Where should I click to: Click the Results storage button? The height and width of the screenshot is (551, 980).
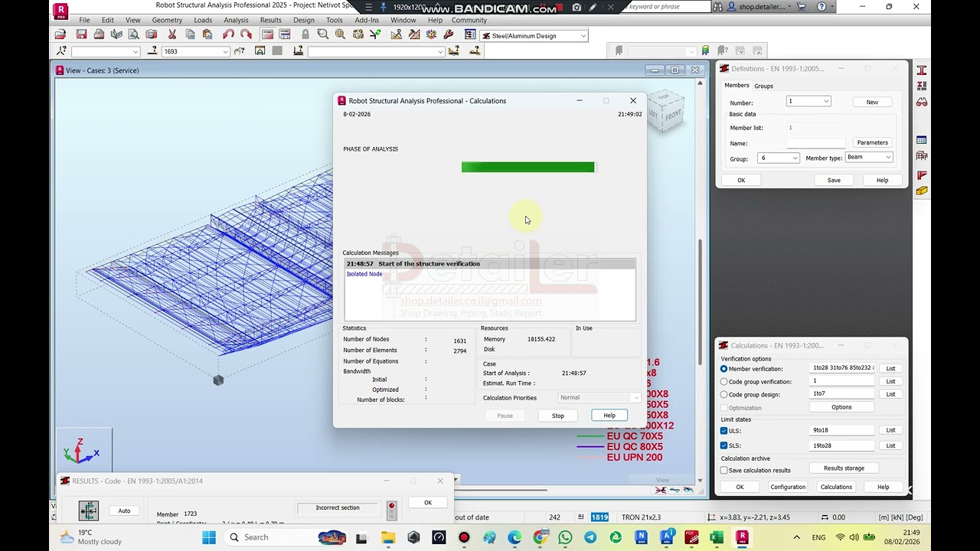coord(844,468)
